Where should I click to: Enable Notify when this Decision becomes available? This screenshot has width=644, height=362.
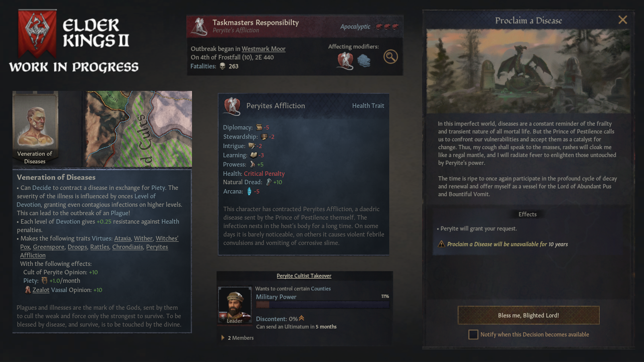[473, 335]
